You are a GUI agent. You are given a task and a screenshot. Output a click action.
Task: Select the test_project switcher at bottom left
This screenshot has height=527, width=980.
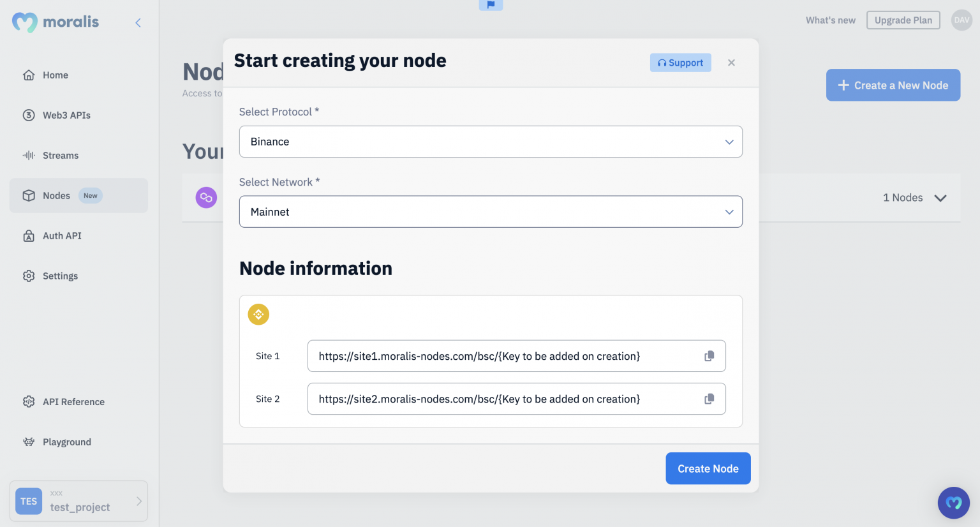click(x=78, y=501)
